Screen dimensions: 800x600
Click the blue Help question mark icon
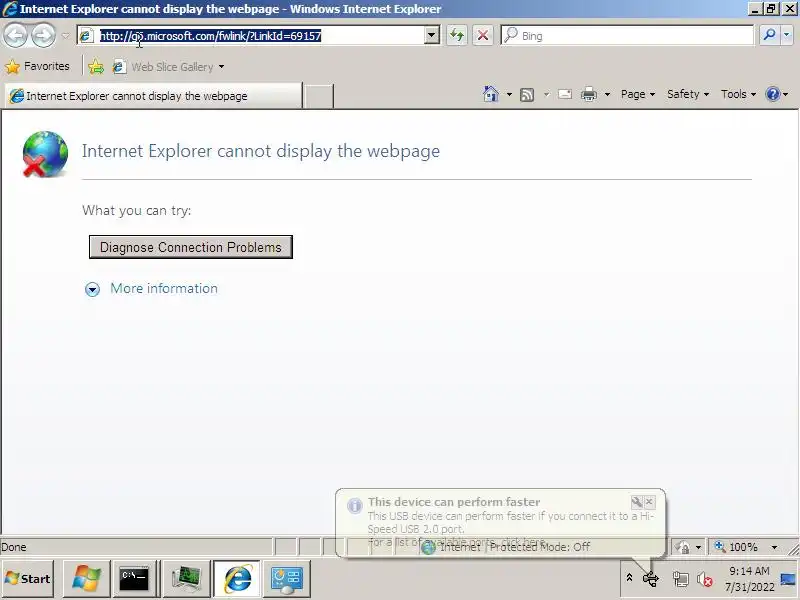(773, 94)
